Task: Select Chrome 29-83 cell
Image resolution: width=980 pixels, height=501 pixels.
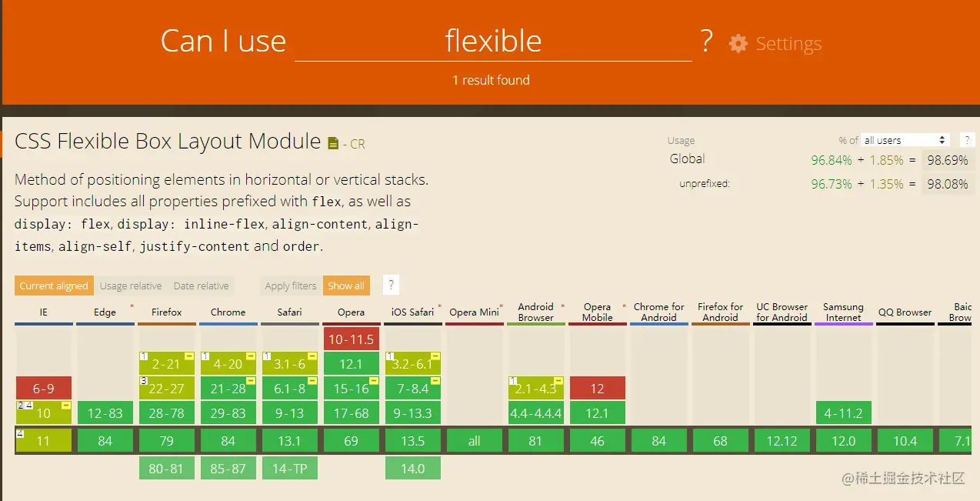Action: (228, 412)
